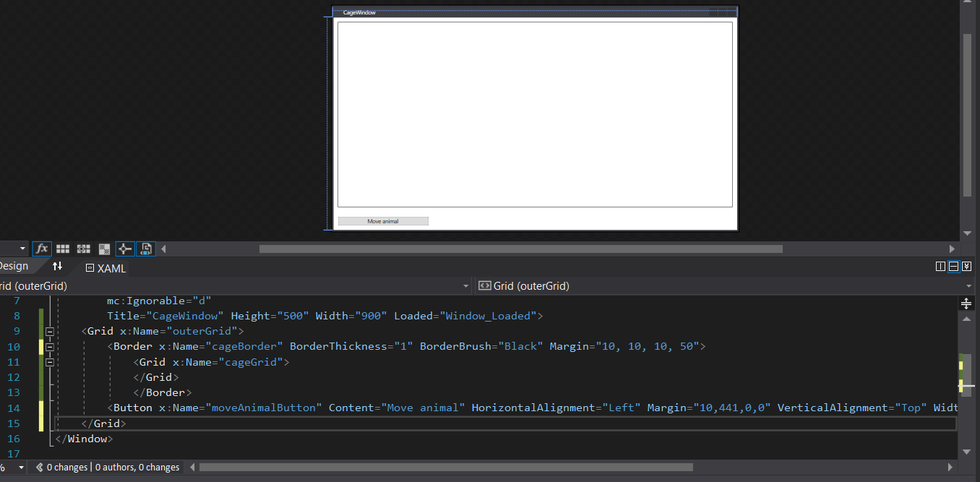
Task: Select the CageWindow title bar in designer
Action: point(535,12)
